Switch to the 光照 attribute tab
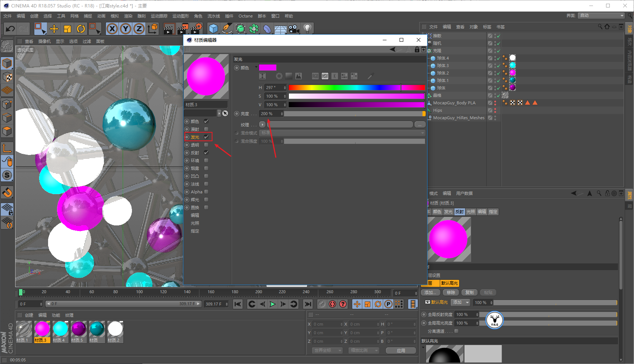Screen dimensions: 634x364 471,212
